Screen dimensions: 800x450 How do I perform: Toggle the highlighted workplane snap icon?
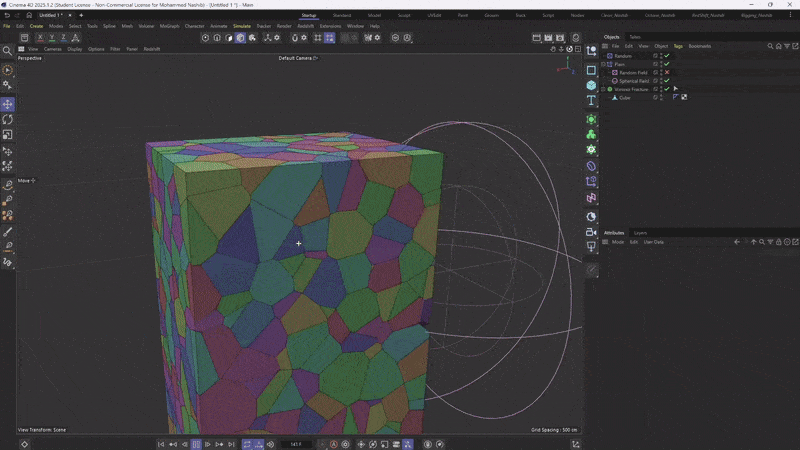[x=330, y=38]
